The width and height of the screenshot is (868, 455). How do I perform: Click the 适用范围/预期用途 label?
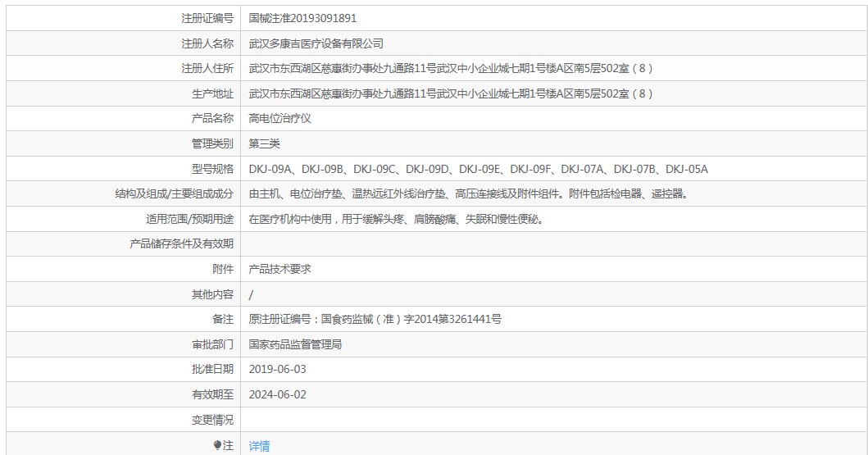(189, 220)
